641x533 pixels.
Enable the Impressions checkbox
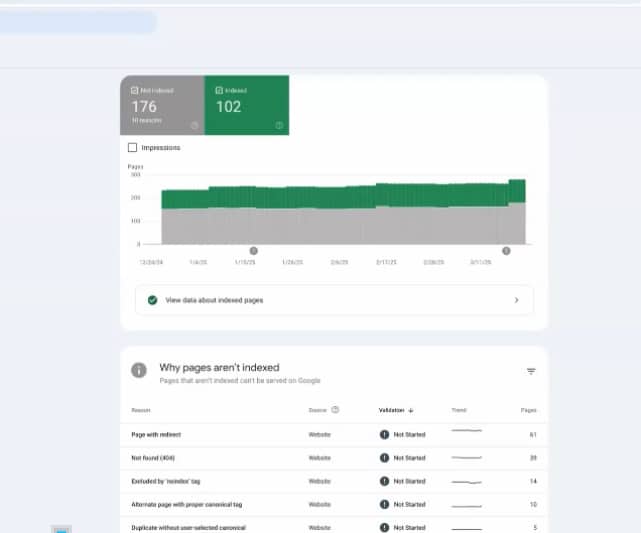pos(133,147)
